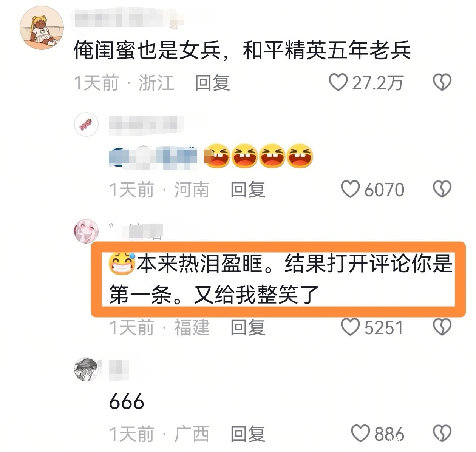Screen dimensions: 476x452
Task: Tap broken heart on the 广西 reply
Action: point(442,433)
